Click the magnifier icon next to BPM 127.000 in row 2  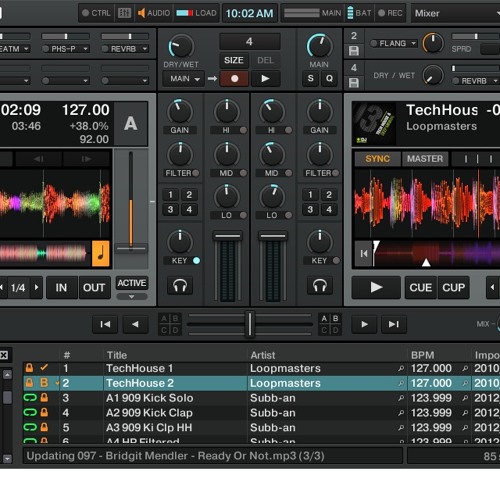coord(465,383)
